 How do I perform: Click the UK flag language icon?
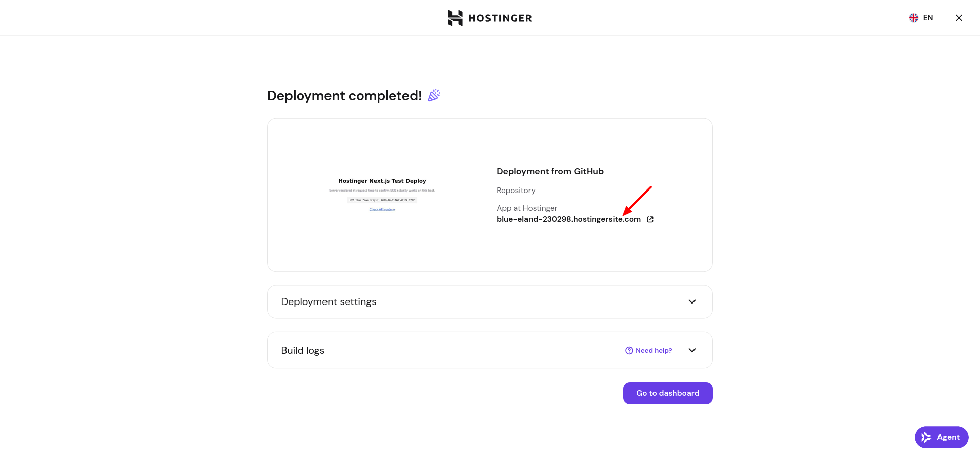[913, 18]
